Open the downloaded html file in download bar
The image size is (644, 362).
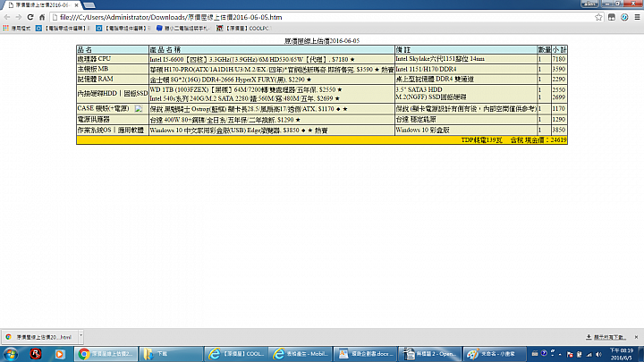coord(39,337)
